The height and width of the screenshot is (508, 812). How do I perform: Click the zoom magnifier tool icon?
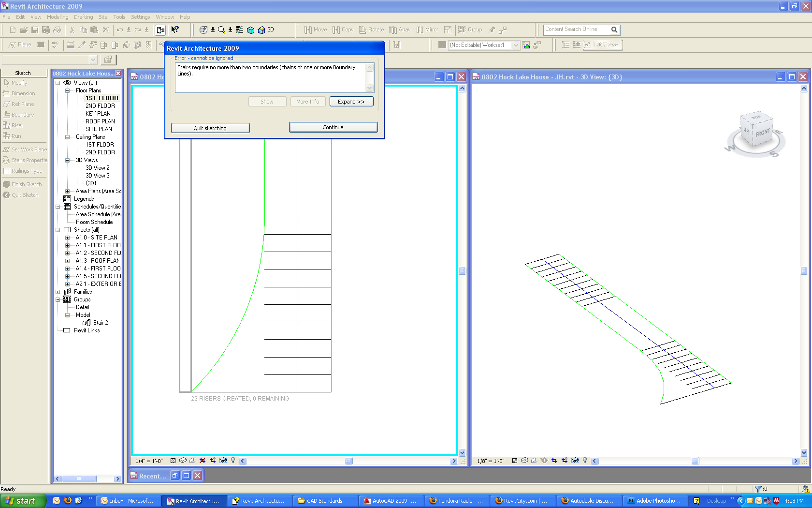pos(221,30)
